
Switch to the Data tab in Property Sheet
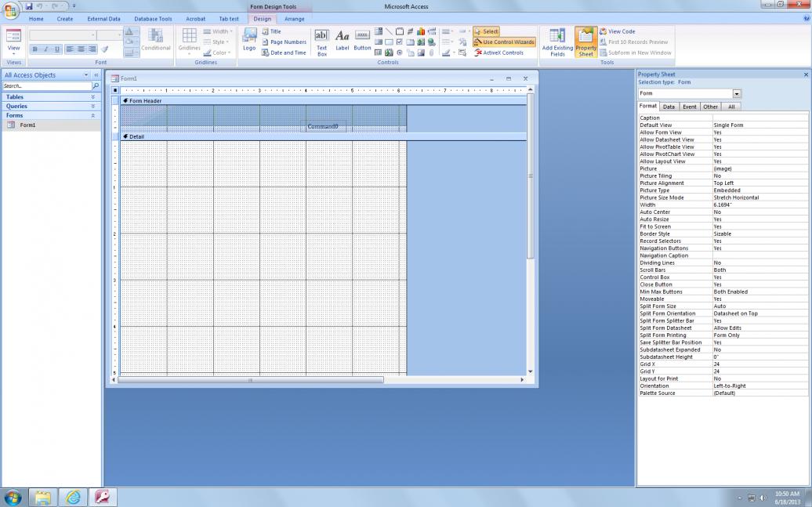click(x=669, y=107)
